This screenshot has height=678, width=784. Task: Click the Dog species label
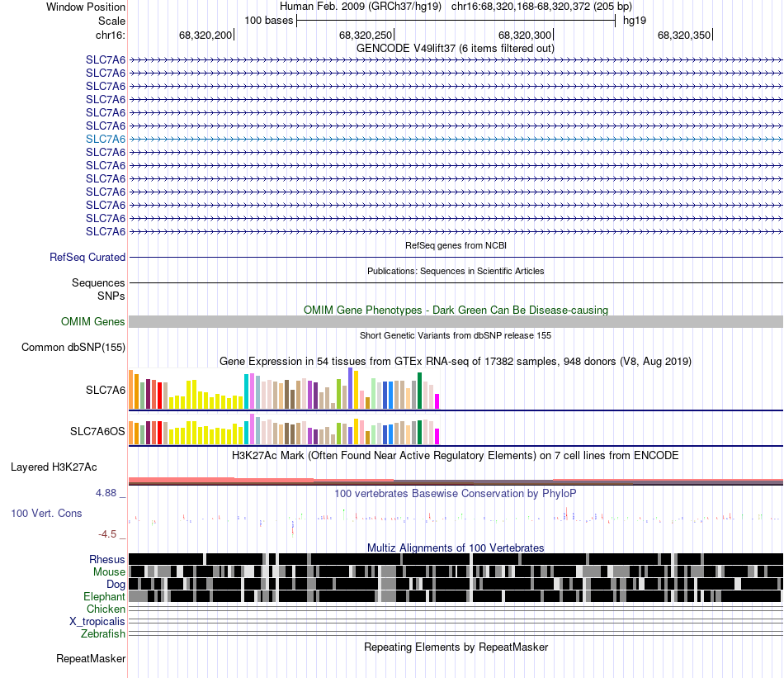tap(116, 585)
